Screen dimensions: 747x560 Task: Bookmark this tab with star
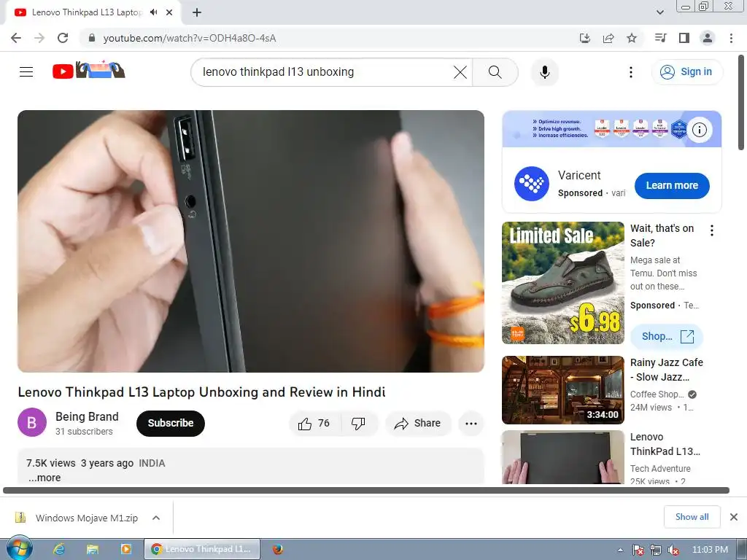pyautogui.click(x=632, y=38)
